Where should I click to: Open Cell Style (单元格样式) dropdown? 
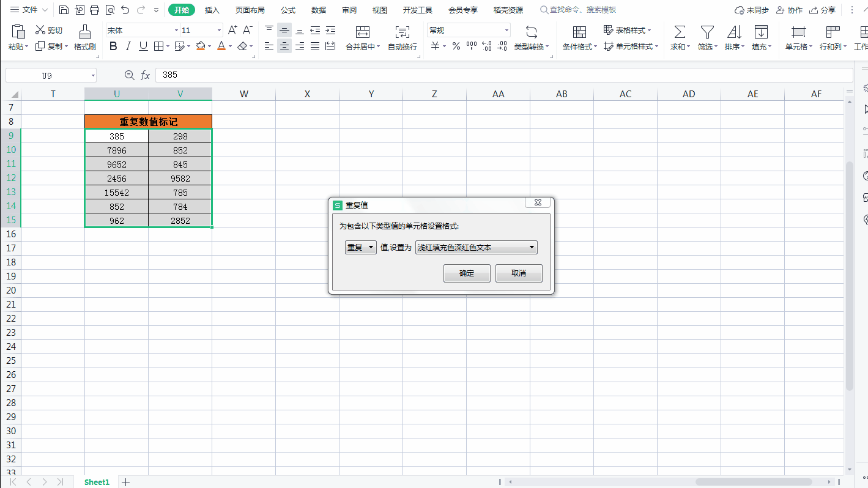tap(631, 46)
